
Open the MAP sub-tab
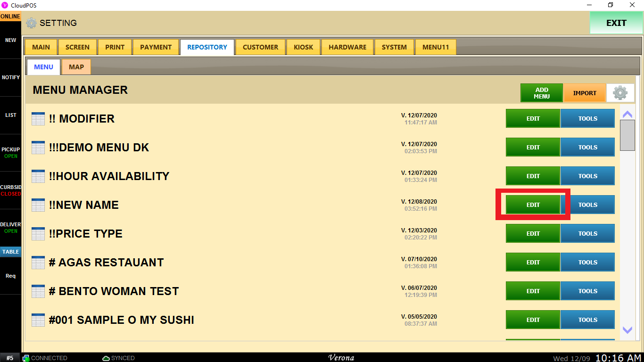pyautogui.click(x=76, y=67)
